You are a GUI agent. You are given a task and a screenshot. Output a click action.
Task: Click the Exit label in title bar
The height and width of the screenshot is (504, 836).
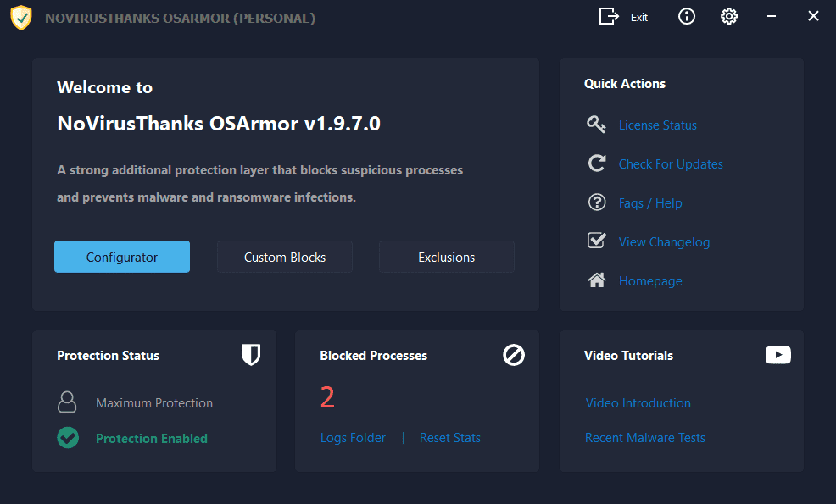(x=638, y=18)
